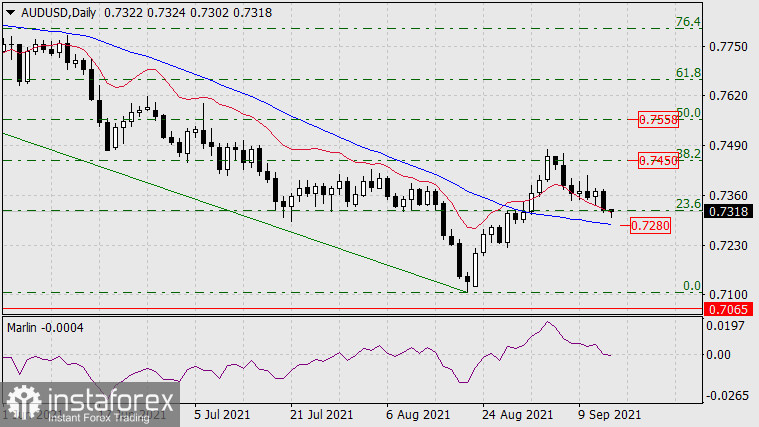The height and width of the screenshot is (427, 759).
Task: Select the 0.7302 low price value
Action: click(x=209, y=13)
